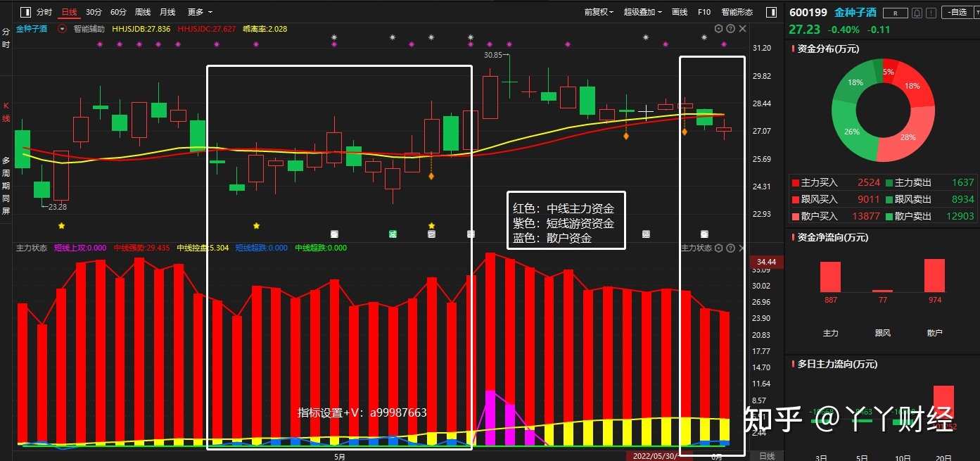This screenshot has height=461, width=980.
Task: Click the R margin-trading badge
Action: point(895,13)
